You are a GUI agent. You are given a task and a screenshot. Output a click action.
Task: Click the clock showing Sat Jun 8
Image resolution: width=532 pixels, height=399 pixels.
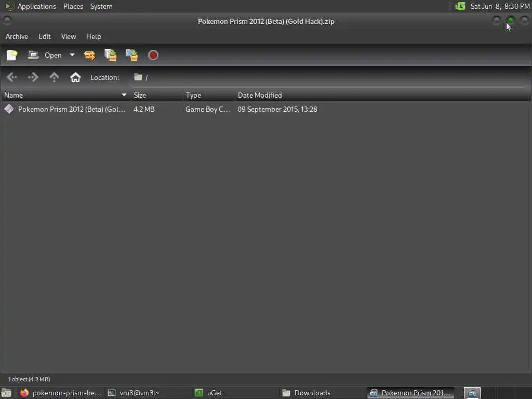(499, 6)
